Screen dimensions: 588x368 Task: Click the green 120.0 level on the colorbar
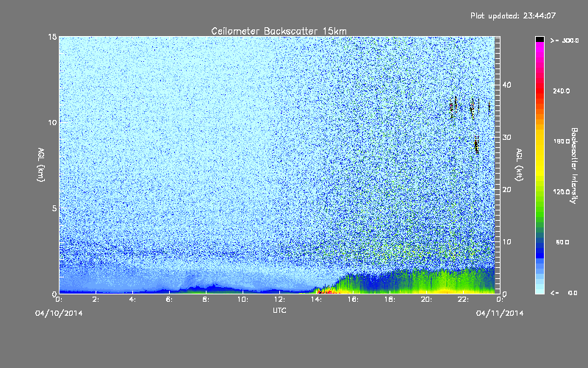pyautogui.click(x=539, y=191)
